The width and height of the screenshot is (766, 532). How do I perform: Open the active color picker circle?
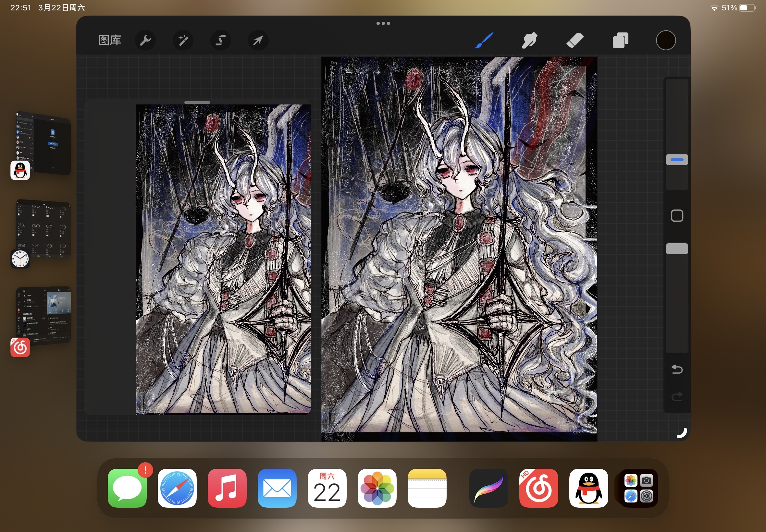coord(666,41)
